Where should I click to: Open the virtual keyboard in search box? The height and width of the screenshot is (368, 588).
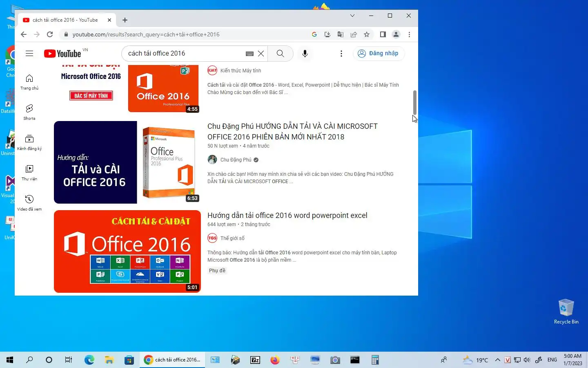tap(249, 54)
